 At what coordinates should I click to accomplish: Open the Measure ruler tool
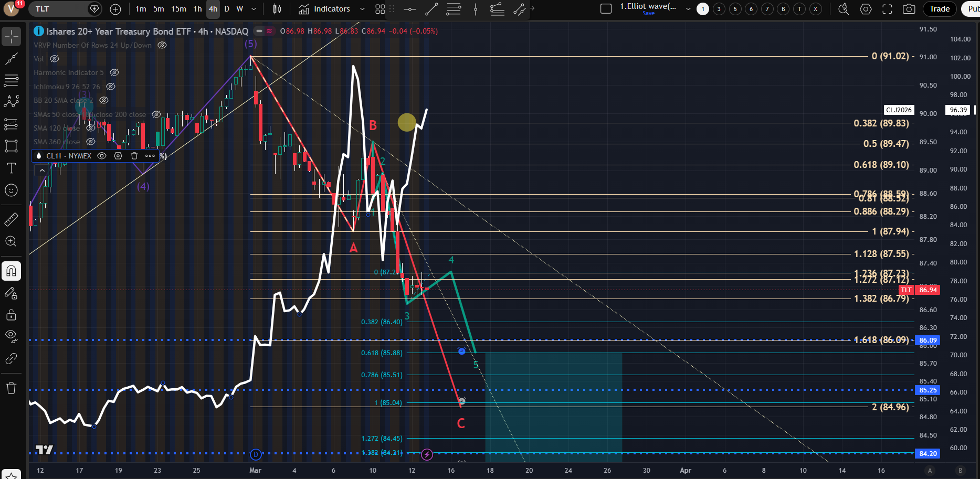(x=11, y=219)
